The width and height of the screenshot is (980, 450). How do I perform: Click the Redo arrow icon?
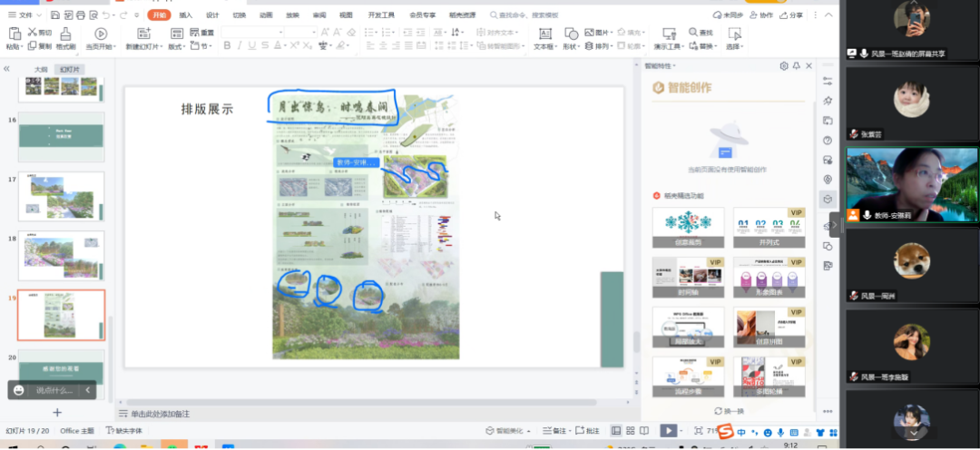click(x=125, y=15)
